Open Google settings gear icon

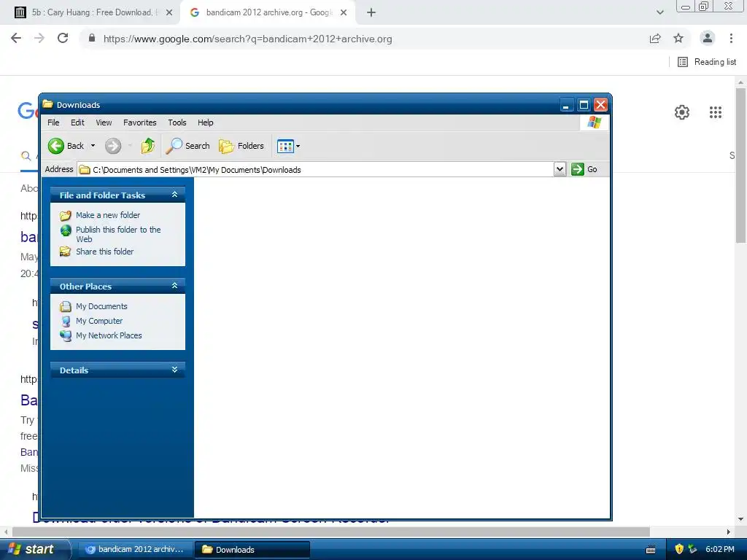point(682,112)
